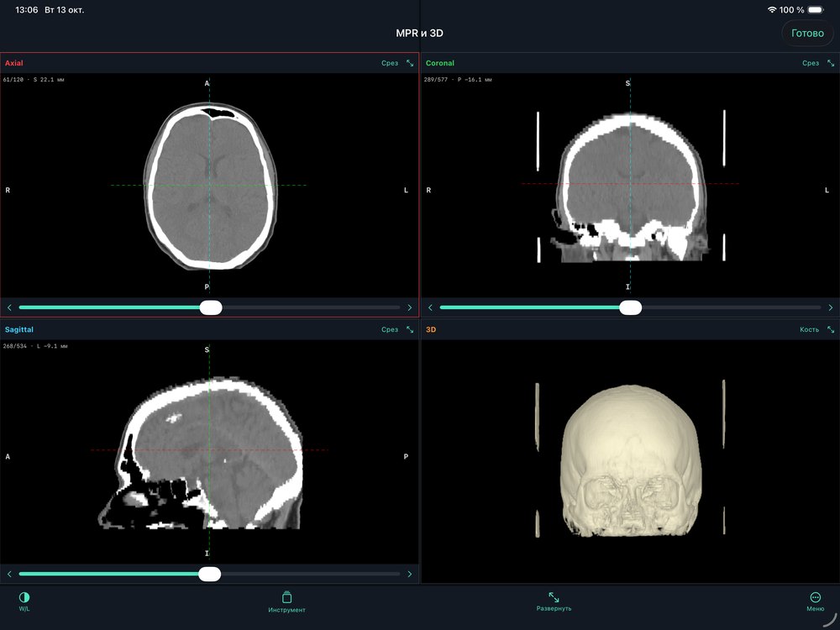Open Кость preset dropdown in 3D panel
Viewport: 840px width, 630px height.
coord(809,329)
